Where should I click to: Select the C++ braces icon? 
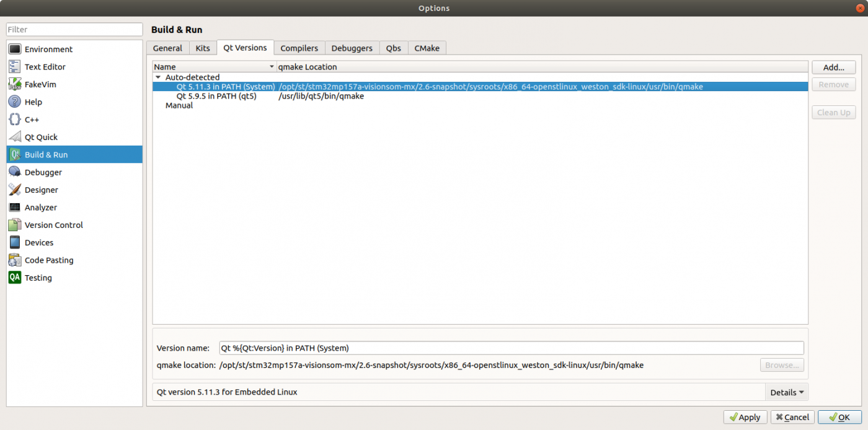[15, 120]
